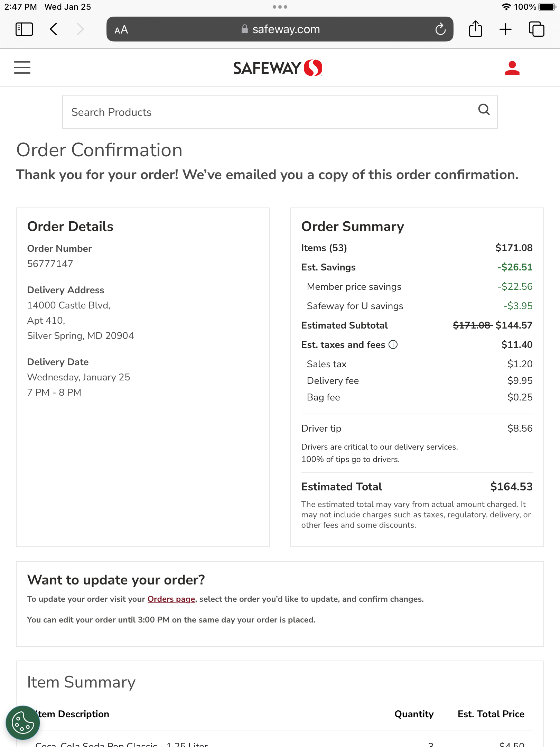Open the account profile icon
The image size is (560, 747).
[512, 68]
